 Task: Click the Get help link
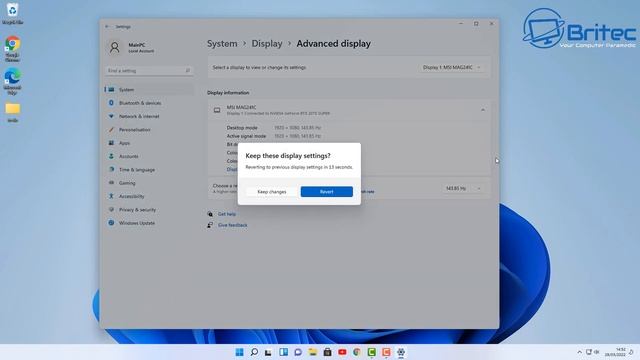click(227, 214)
